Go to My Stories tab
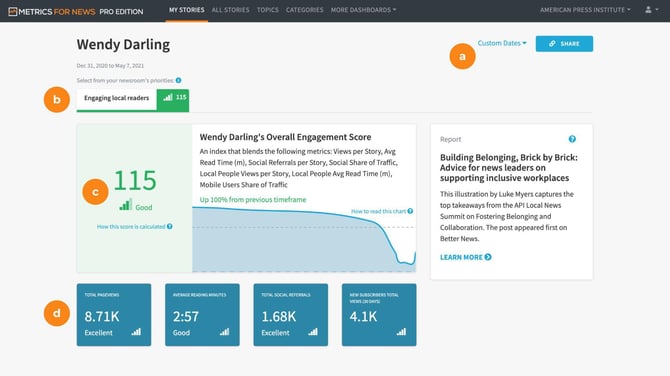Screen dimensions: 670x376 187,10
